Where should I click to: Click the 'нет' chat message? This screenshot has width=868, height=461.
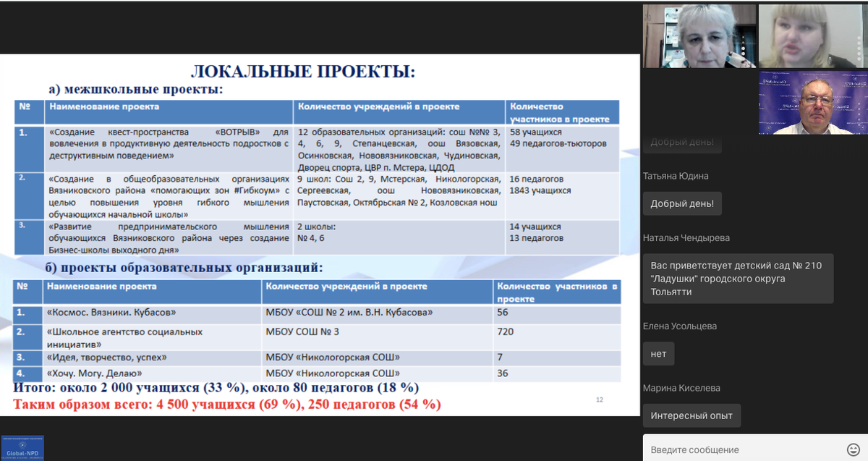658,353
